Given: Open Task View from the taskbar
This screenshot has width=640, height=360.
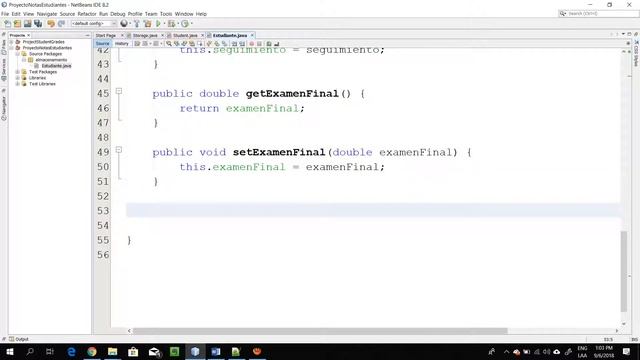Looking at the screenshot, I should pos(50,351).
